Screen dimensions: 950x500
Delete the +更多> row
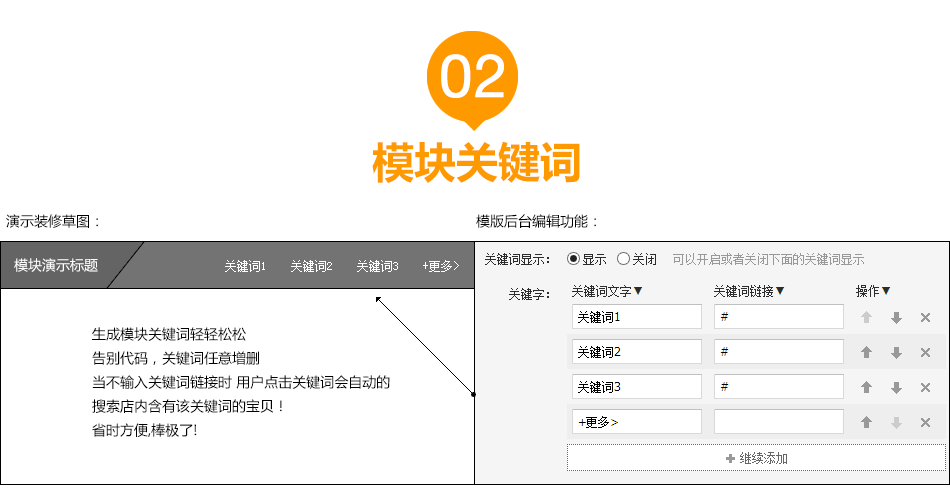(925, 422)
